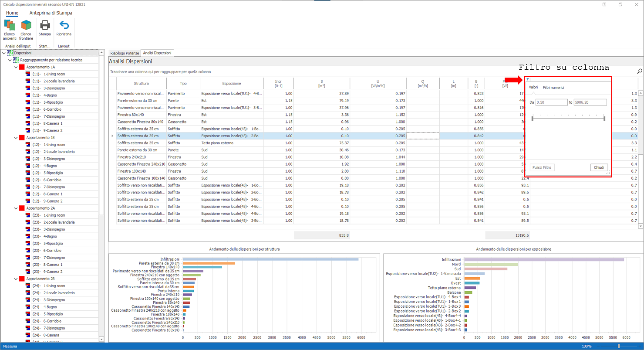This screenshot has height=350, width=644.
Task: Sort by the Struttura column header
Action: (x=142, y=83)
